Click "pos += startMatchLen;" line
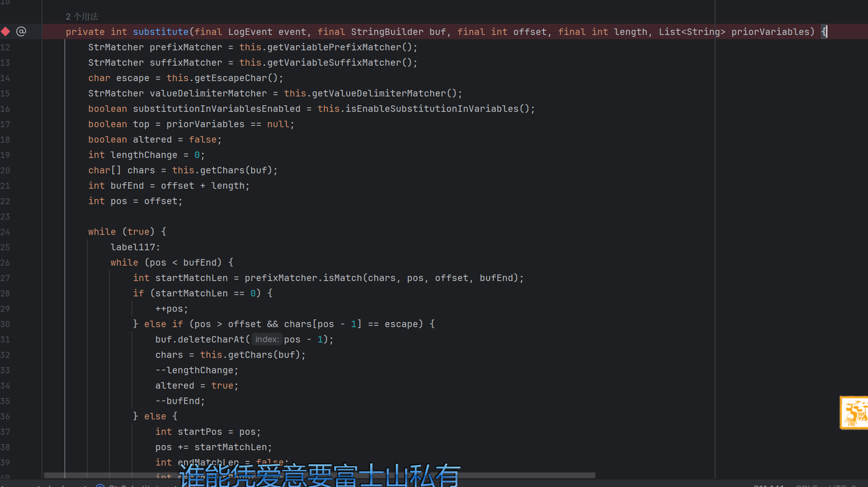This screenshot has width=868, height=487. [x=214, y=447]
